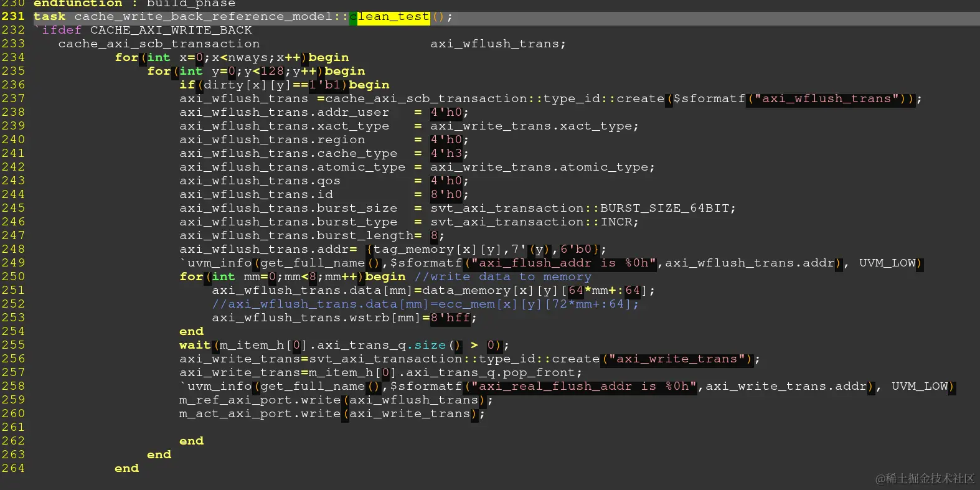980x490 pixels.
Task: Click the 'end' keyword on line 263
Action: coord(159,455)
